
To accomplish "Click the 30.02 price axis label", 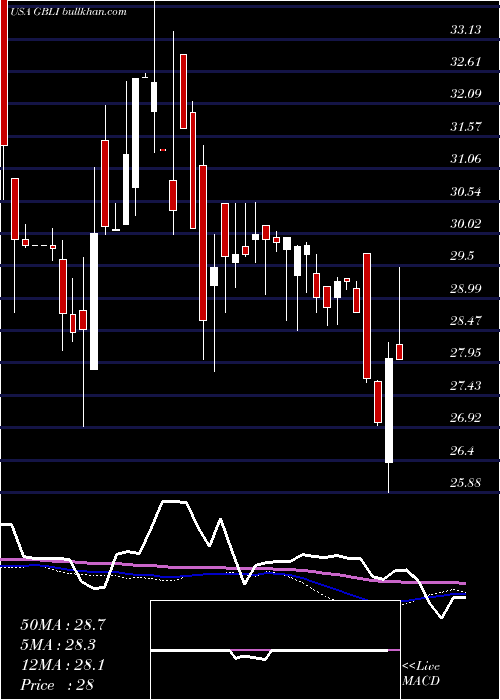I will tap(466, 224).
